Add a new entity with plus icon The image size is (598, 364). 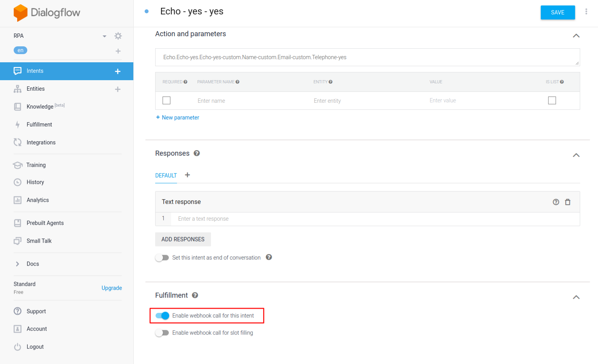click(x=118, y=89)
